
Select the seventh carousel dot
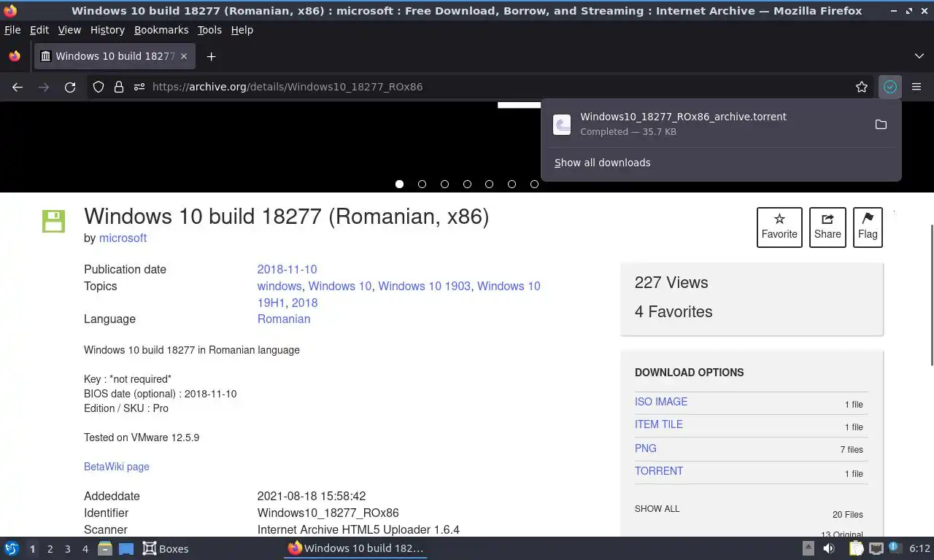coord(534,184)
